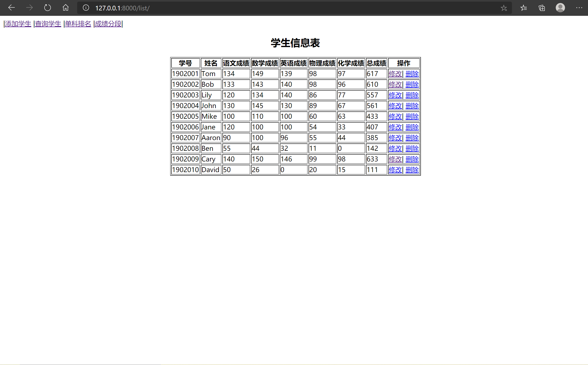Click 修改 for student Tom

(395, 74)
